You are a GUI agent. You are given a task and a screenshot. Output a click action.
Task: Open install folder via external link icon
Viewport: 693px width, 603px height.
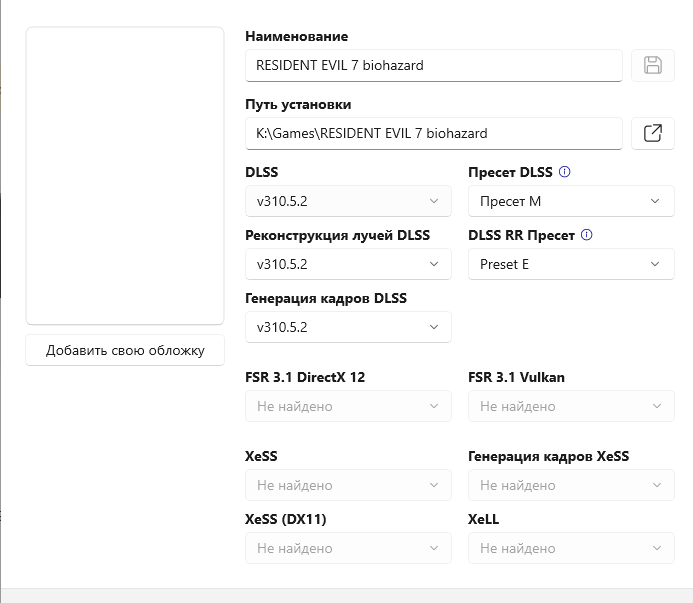click(x=653, y=133)
